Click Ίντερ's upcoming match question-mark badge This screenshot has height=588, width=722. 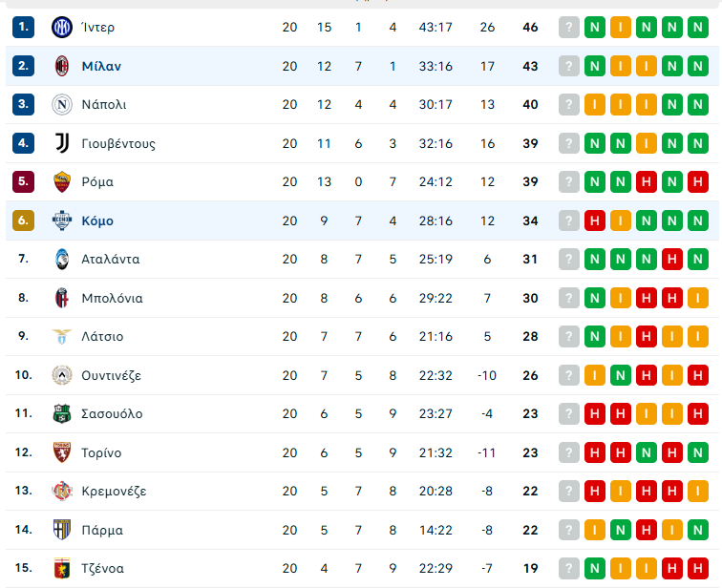pos(569,27)
